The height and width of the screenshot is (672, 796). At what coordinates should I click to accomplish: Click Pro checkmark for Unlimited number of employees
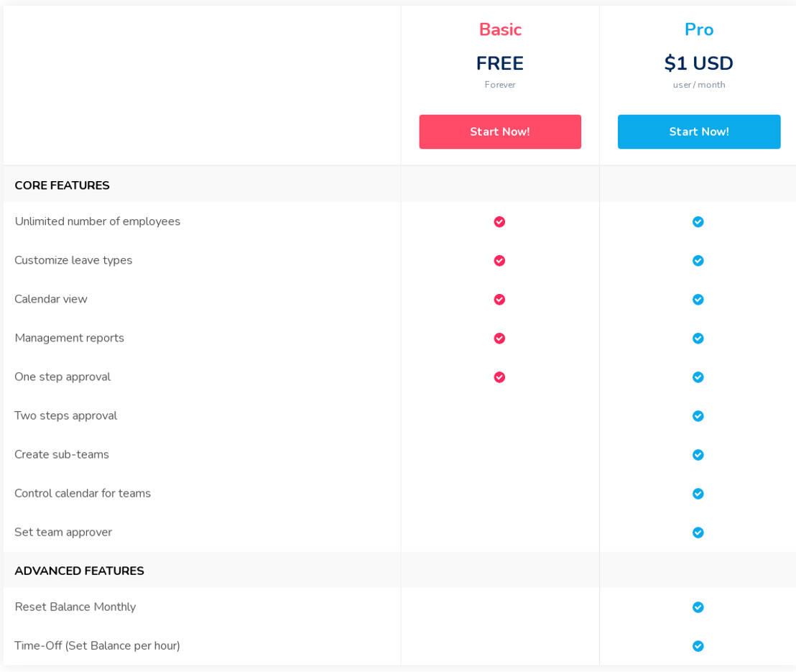(x=698, y=222)
